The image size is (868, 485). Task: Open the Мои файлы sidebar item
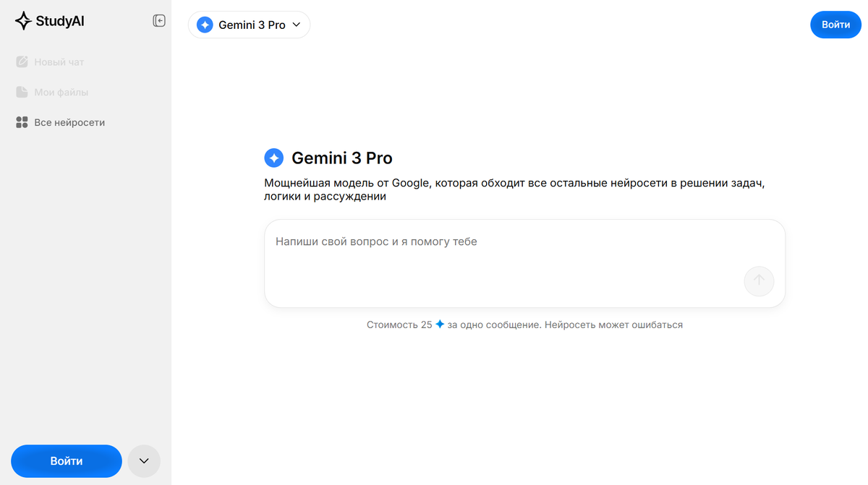pos(61,93)
